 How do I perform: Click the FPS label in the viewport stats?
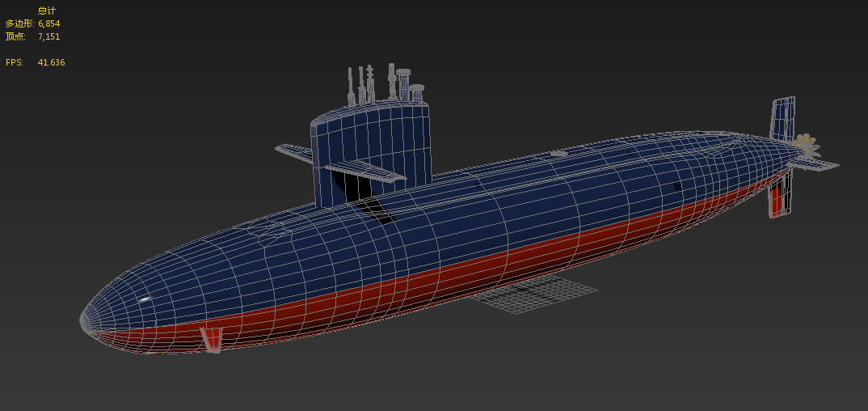[15, 62]
